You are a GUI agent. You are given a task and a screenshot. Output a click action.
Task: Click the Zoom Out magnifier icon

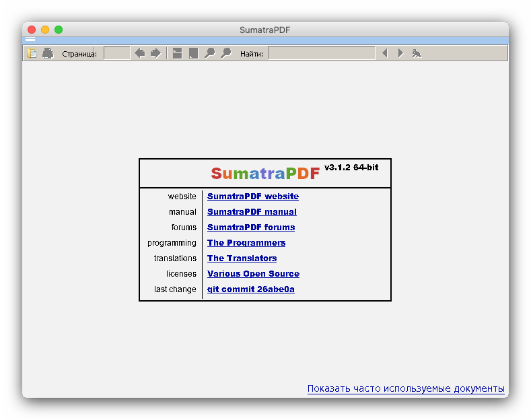tap(209, 53)
